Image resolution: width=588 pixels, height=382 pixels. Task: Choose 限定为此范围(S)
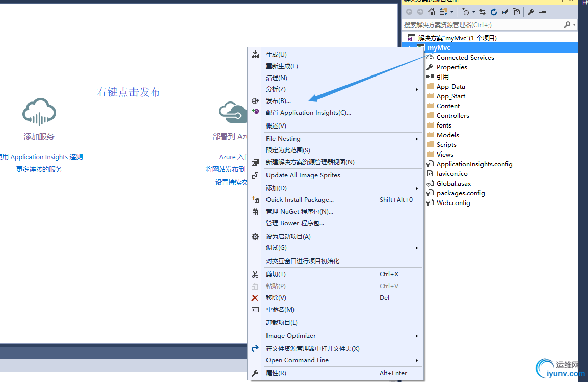tap(336, 150)
